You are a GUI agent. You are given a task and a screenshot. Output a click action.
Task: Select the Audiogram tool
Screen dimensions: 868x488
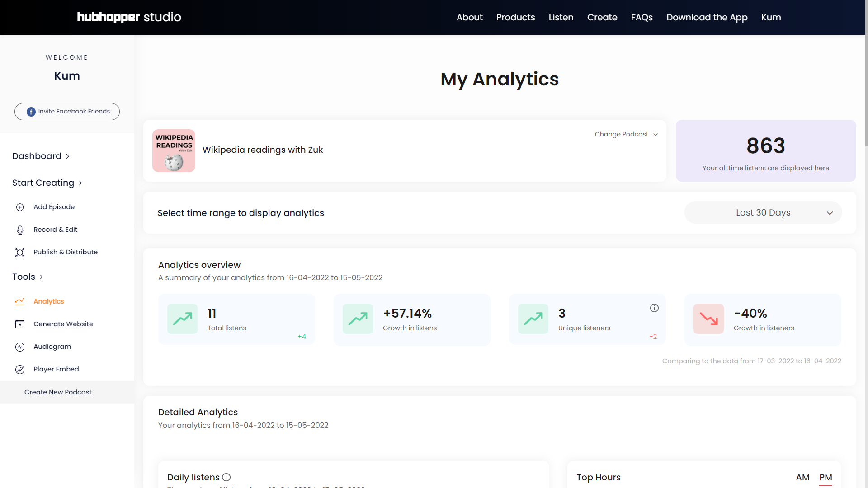coord(52,347)
